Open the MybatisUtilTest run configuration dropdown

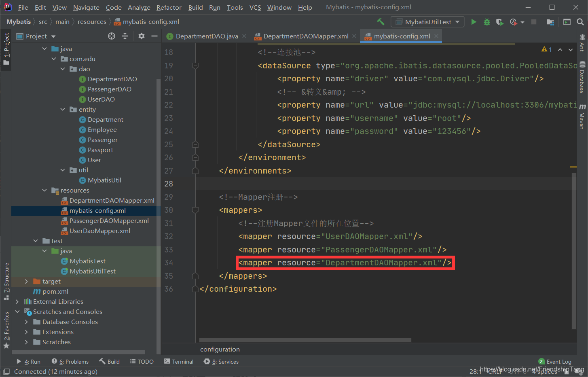pos(427,22)
